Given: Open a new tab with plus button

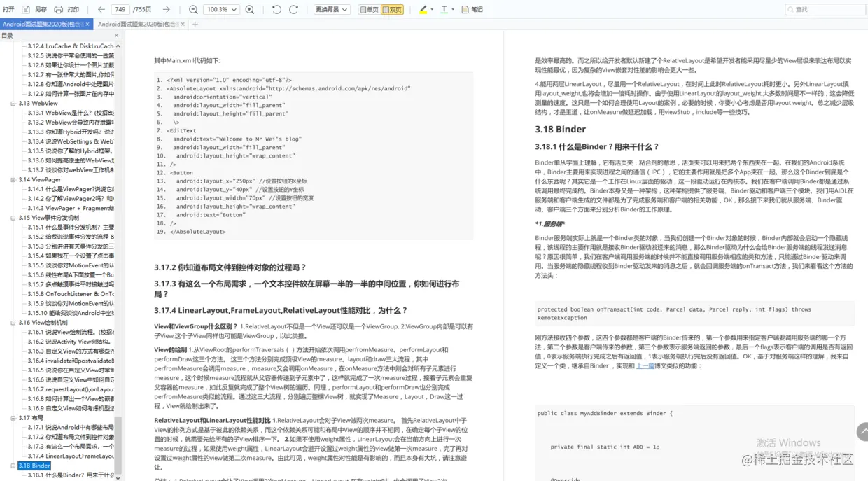Looking at the screenshot, I should [x=195, y=24].
